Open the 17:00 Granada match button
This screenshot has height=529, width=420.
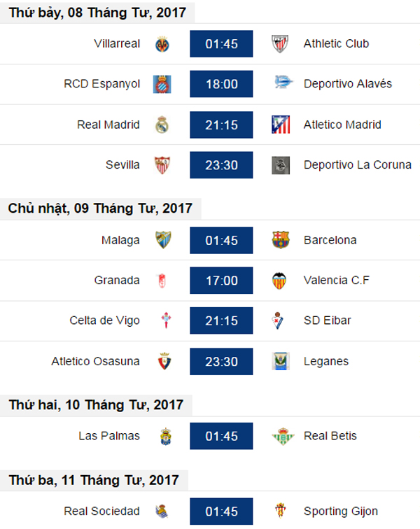tap(221, 281)
